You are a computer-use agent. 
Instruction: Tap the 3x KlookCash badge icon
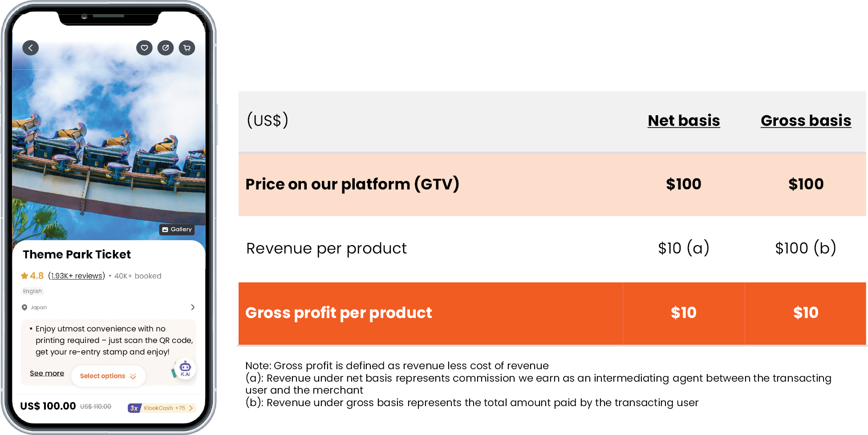(x=134, y=408)
